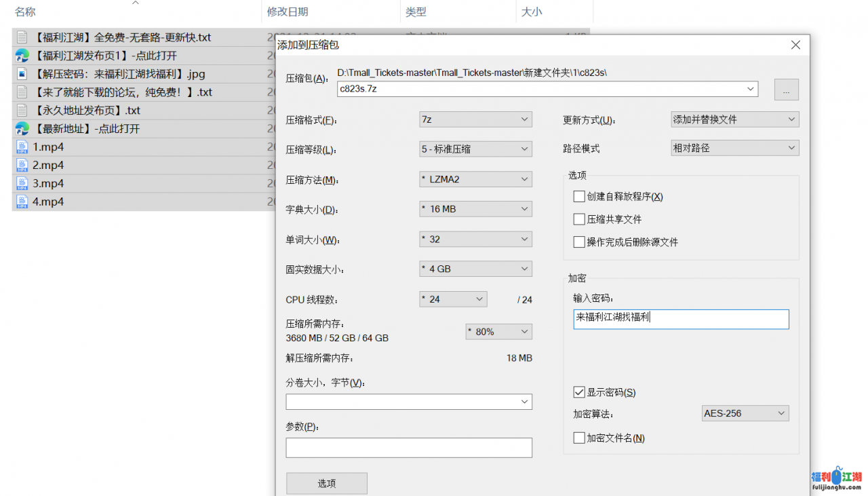Click the video file icon of 4.mp4

point(22,202)
